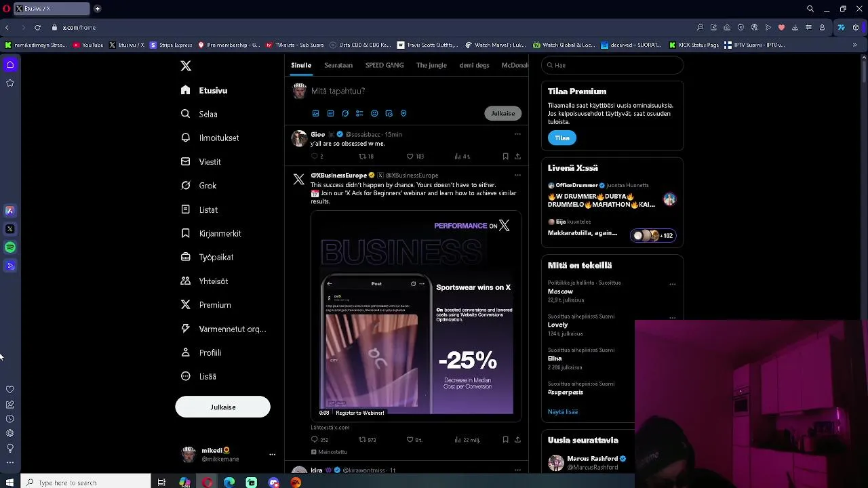Open a new browser tab

(x=98, y=9)
